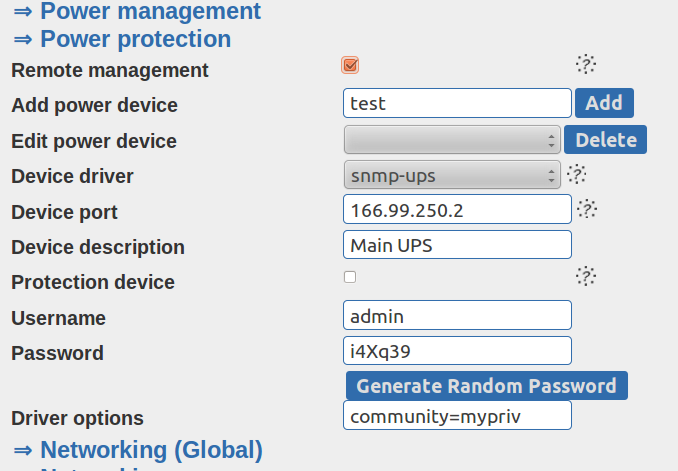The width and height of the screenshot is (678, 471).
Task: Click the Device port input field
Action: [x=457, y=210]
